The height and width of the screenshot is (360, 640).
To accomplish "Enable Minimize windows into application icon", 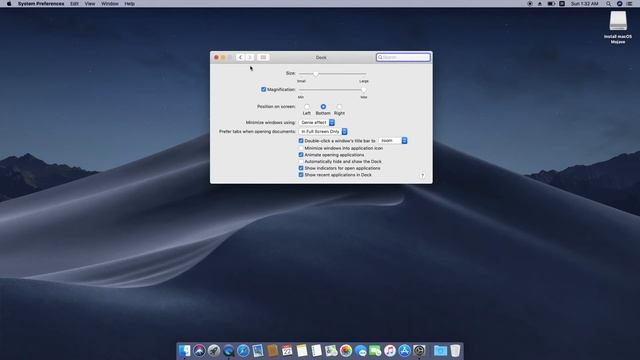I will tap(301, 148).
